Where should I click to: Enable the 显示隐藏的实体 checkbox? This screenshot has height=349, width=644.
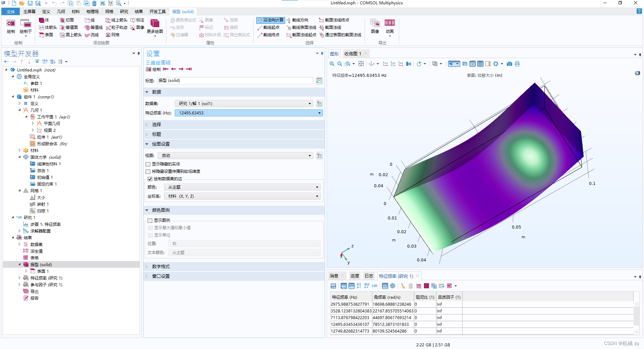pyautogui.click(x=148, y=164)
